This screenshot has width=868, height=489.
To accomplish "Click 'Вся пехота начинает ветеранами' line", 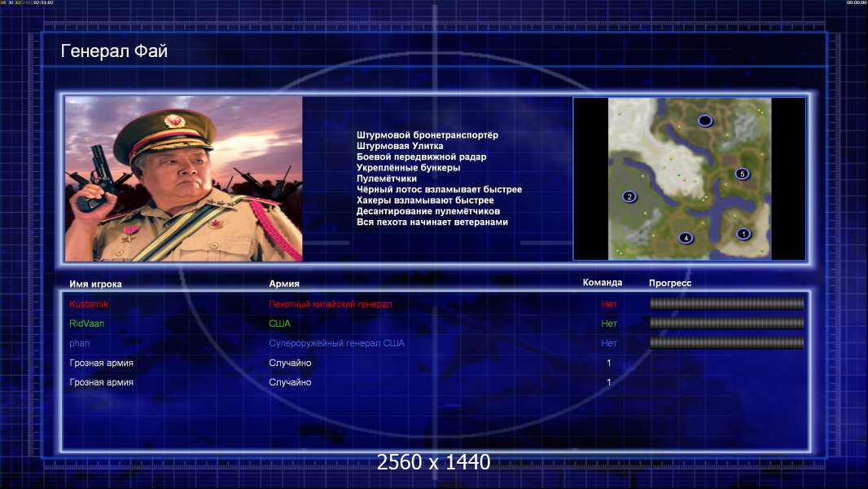I will (432, 222).
